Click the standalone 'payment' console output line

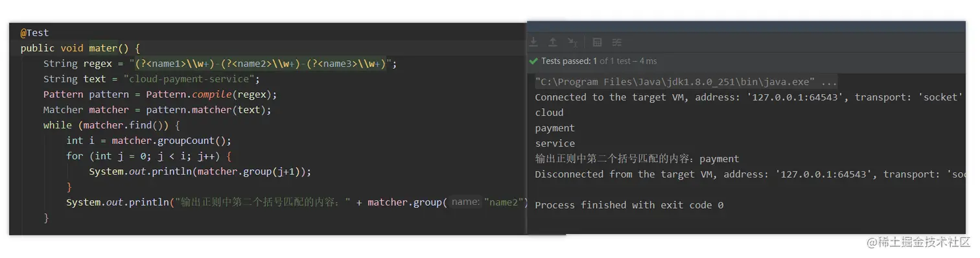(555, 128)
